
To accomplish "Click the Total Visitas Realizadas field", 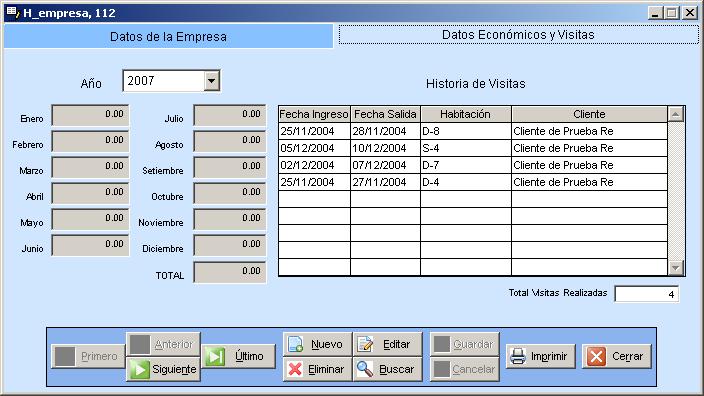I will (x=647, y=294).
